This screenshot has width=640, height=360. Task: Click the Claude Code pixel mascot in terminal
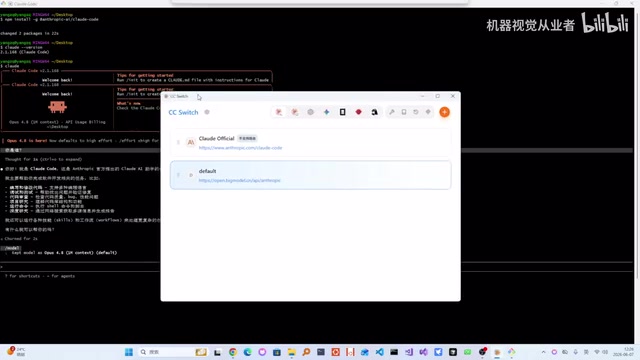click(x=57, y=107)
